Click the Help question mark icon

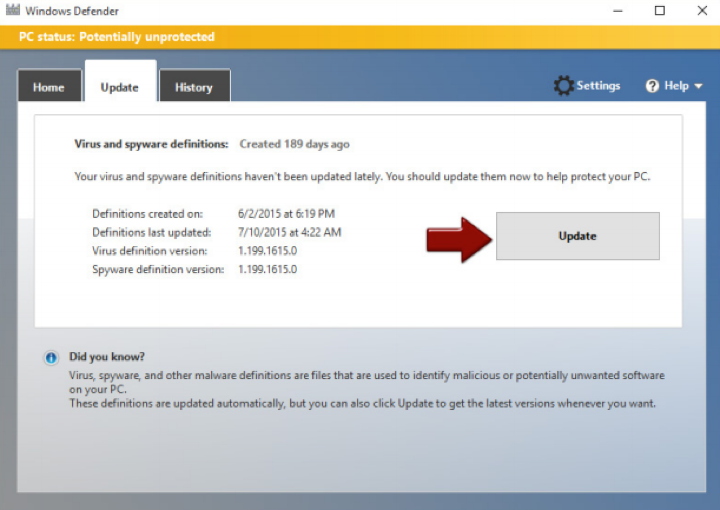[652, 86]
